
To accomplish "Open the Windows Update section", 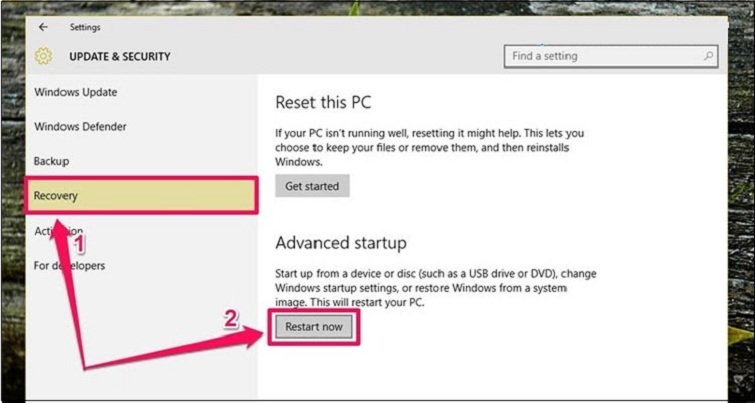I will 76,93.
